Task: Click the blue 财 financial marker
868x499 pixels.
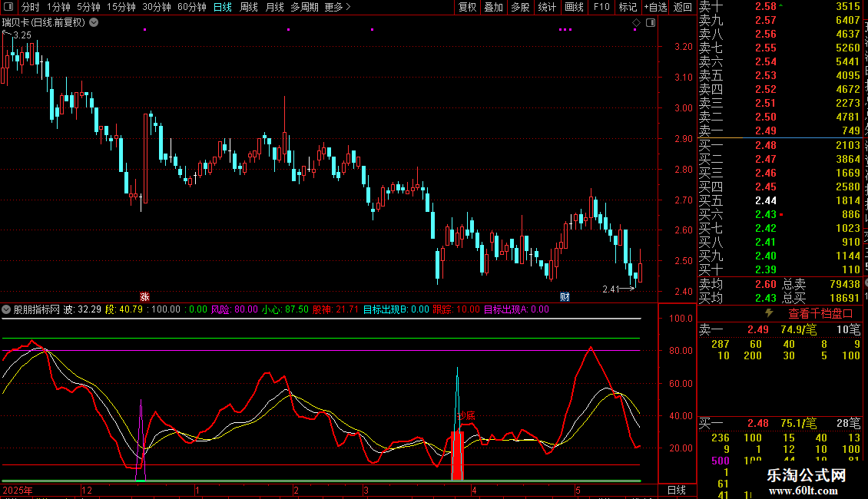Action: pyautogui.click(x=565, y=297)
